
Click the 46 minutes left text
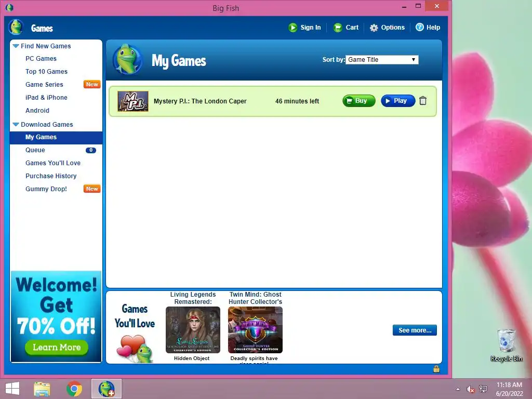[x=297, y=101]
